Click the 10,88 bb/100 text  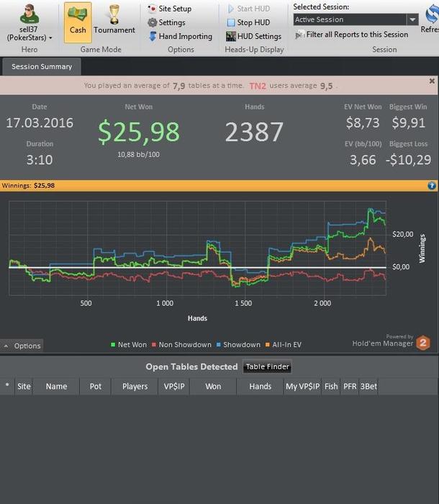(x=138, y=155)
